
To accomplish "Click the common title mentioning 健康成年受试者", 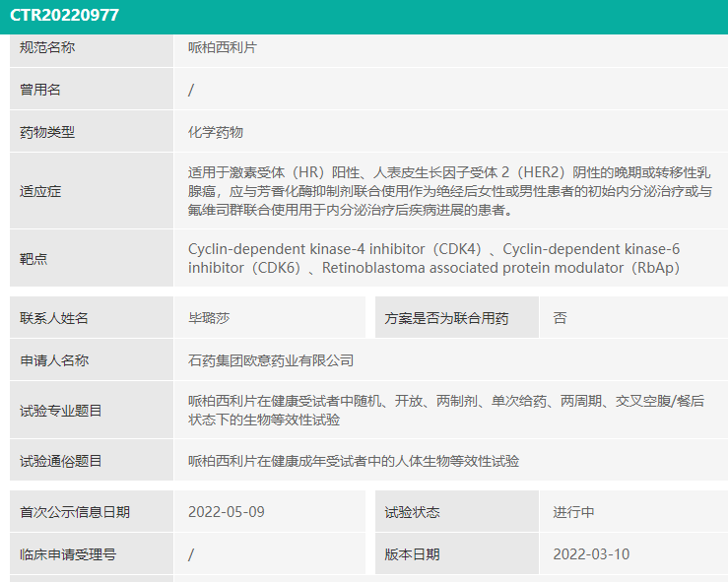I will (354, 461).
